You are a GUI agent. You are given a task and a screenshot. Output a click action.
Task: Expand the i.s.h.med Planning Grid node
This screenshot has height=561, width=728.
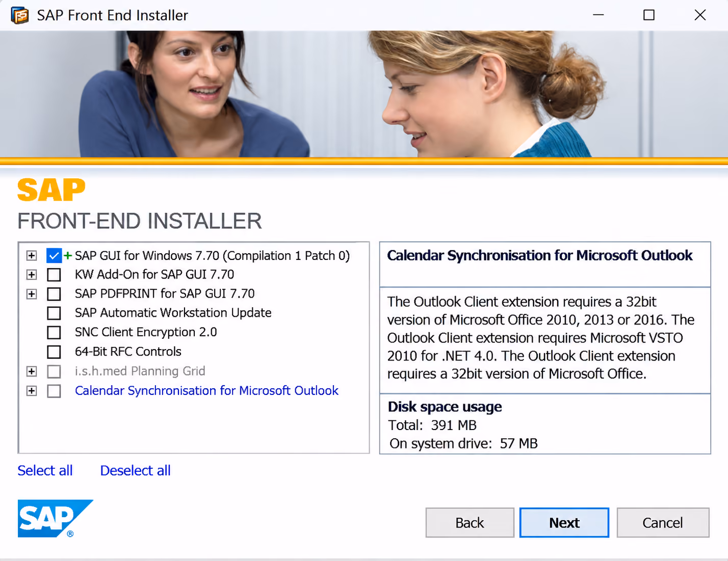tap(32, 371)
